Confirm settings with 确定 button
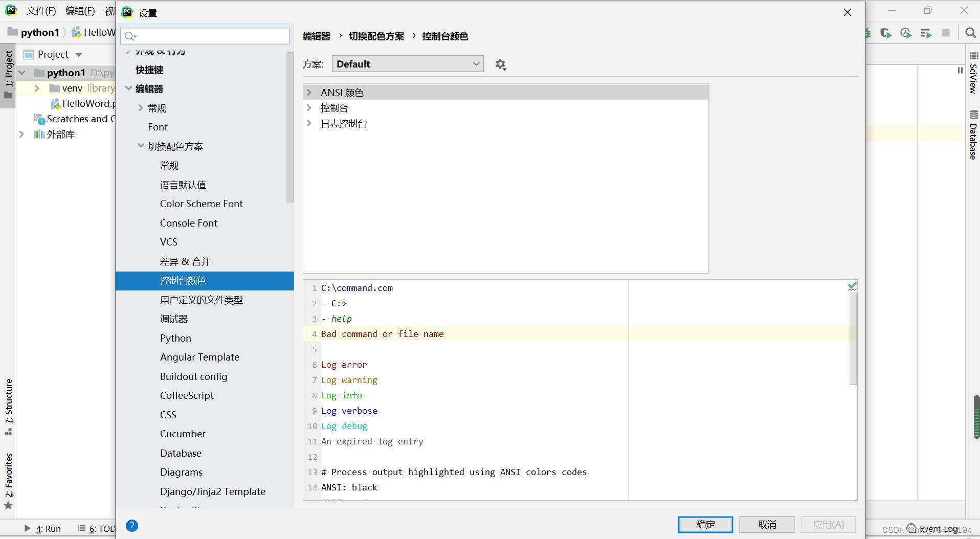 (x=705, y=525)
